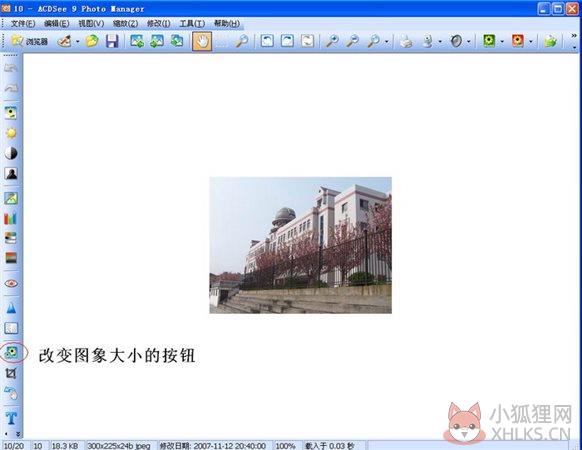The height and width of the screenshot is (450, 582).
Task: Select the crop tool in sidebar
Action: pos(11,373)
